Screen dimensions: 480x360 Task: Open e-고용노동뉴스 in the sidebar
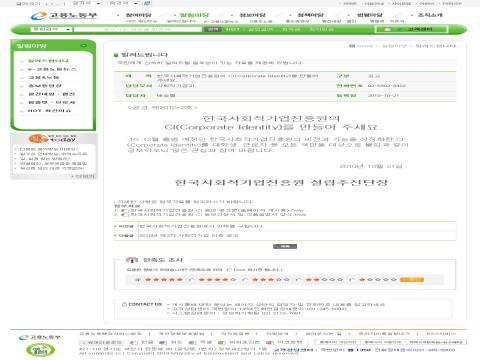52,69
